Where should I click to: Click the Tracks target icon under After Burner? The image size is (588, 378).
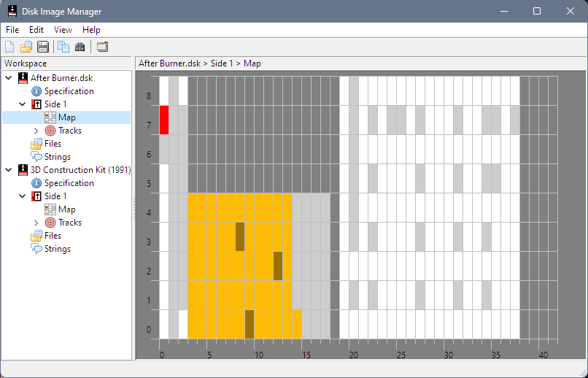coord(50,131)
